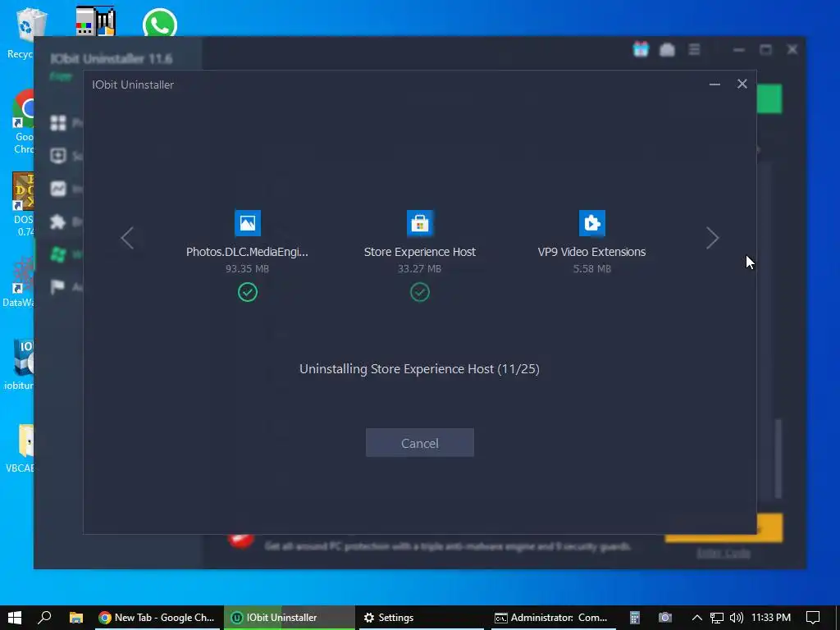Open the calculator taskbar icon
Image resolution: width=840 pixels, height=630 pixels.
point(635,618)
